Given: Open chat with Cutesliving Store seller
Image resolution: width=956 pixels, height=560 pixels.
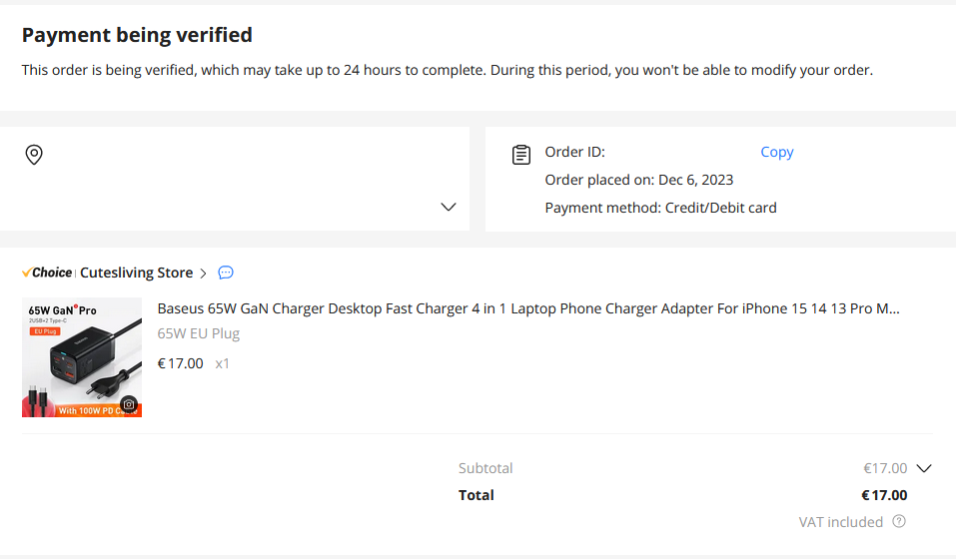Looking at the screenshot, I should click(x=226, y=273).
